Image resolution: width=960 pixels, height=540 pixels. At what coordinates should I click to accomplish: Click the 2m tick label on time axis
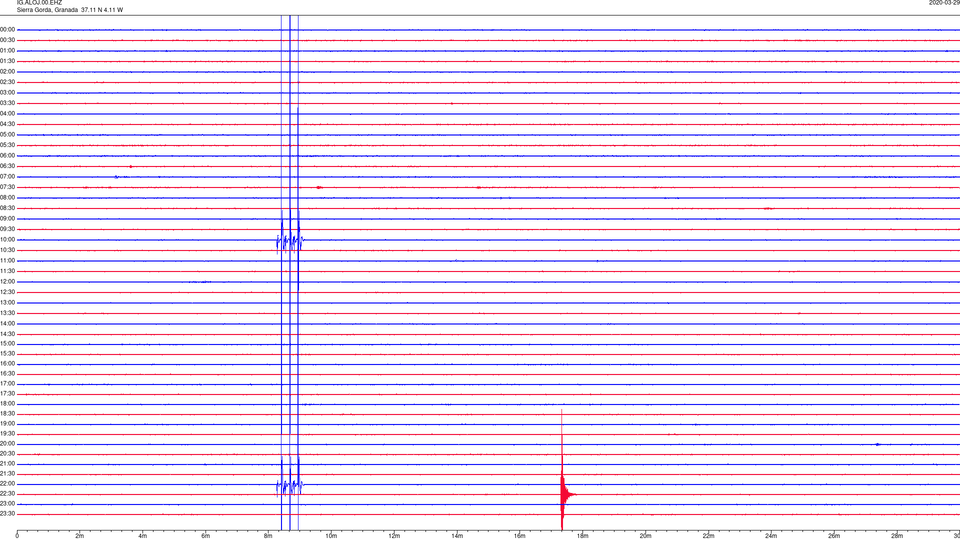click(80, 536)
